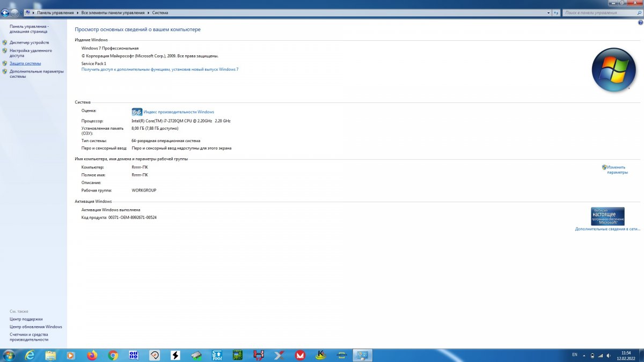Open 'Индекс производительности Windows' link
Viewport: 644px width, 362px height.
coord(179,112)
